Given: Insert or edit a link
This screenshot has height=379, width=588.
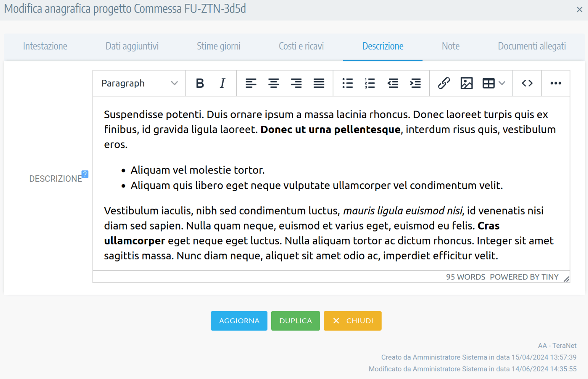Looking at the screenshot, I should click(444, 83).
